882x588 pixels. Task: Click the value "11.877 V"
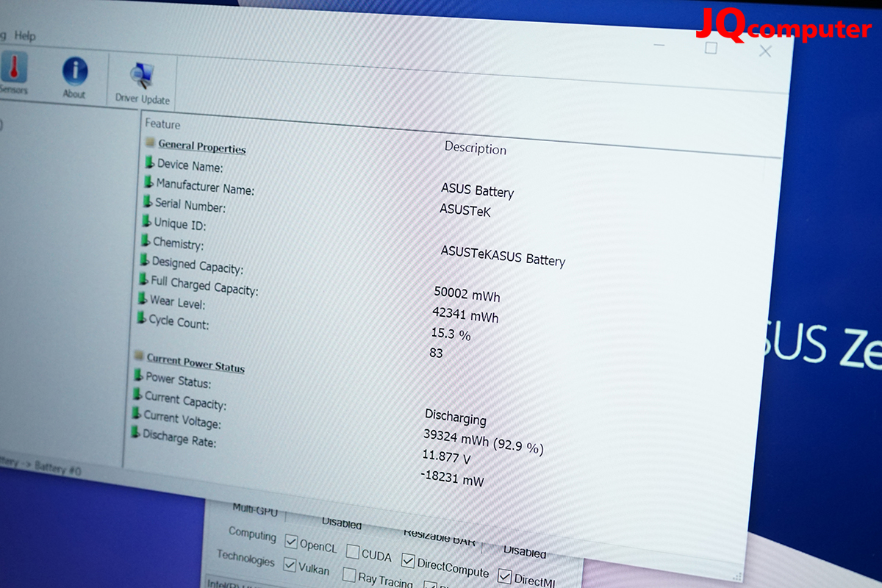(446, 457)
